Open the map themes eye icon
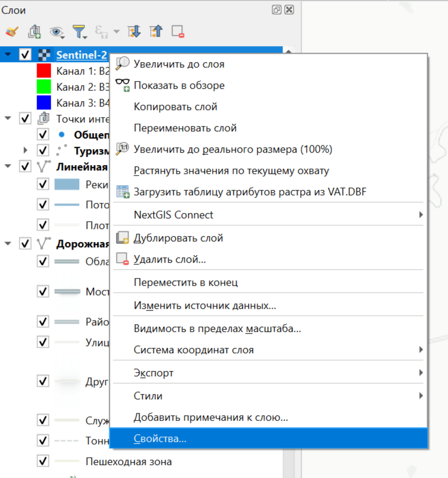 pos(57,31)
